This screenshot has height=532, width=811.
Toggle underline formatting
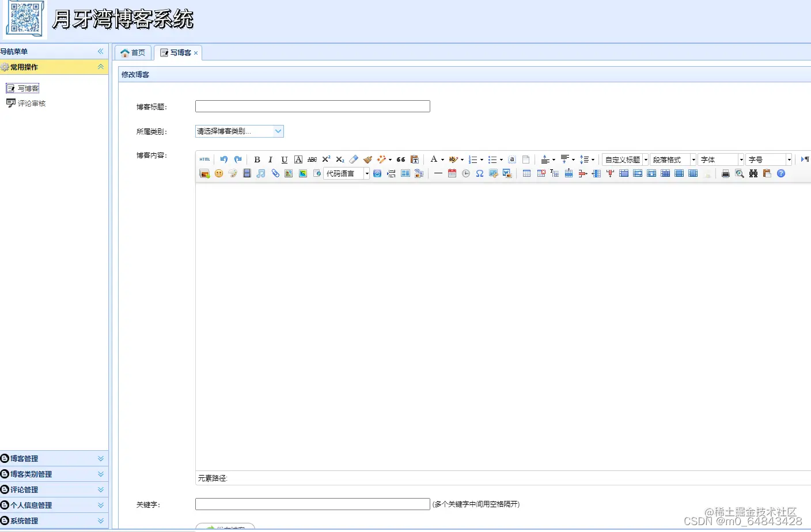[x=284, y=159]
